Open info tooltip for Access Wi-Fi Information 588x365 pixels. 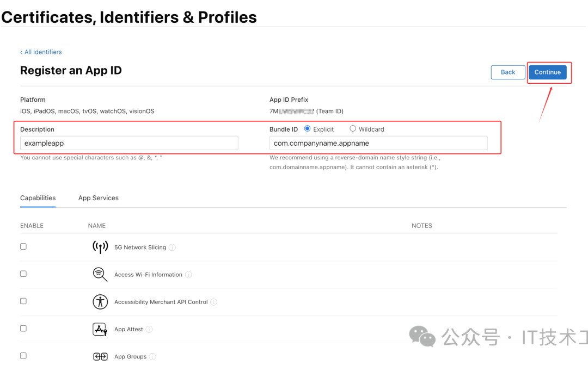(188, 275)
